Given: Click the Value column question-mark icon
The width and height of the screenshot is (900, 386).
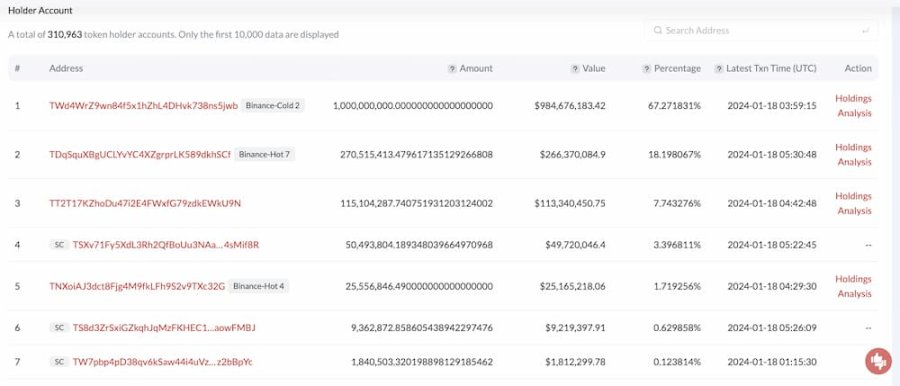Looking at the screenshot, I should click(x=575, y=68).
